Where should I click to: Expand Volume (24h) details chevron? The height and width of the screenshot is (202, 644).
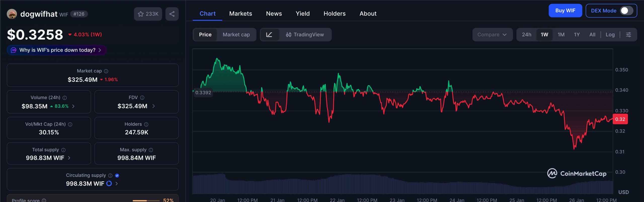tap(73, 106)
